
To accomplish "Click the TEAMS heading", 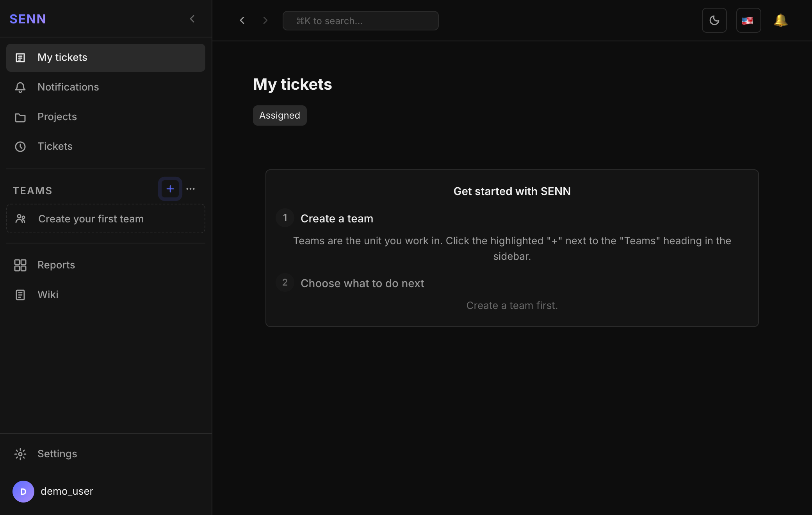I will tap(32, 191).
